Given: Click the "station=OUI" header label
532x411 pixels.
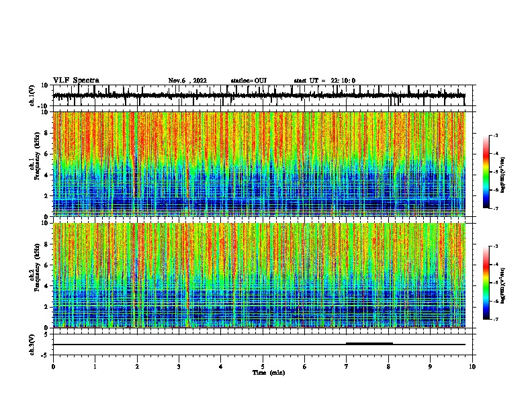Looking at the screenshot, I should point(249,81).
